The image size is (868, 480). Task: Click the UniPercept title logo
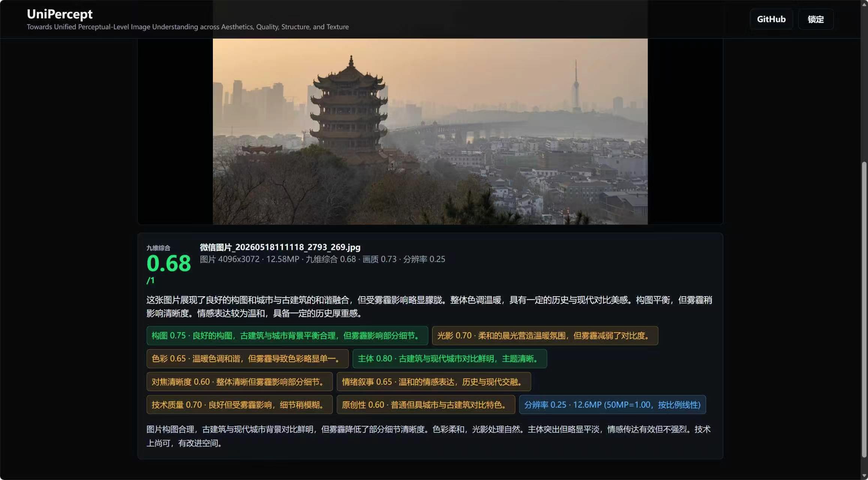60,14
